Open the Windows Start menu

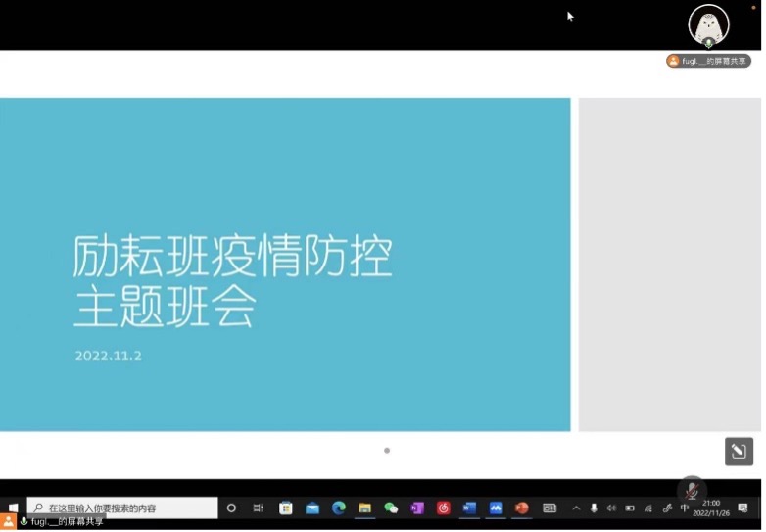[x=13, y=508]
